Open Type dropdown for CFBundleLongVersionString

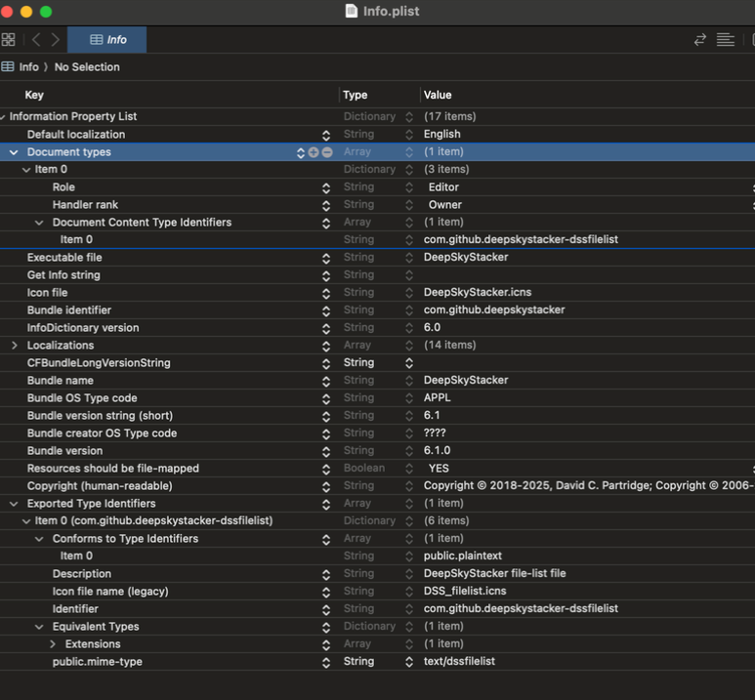click(x=409, y=363)
